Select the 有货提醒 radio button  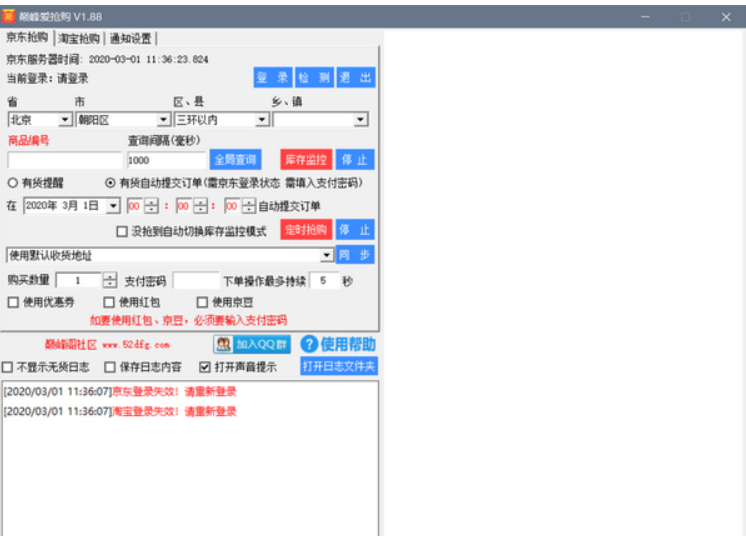[x=13, y=183]
